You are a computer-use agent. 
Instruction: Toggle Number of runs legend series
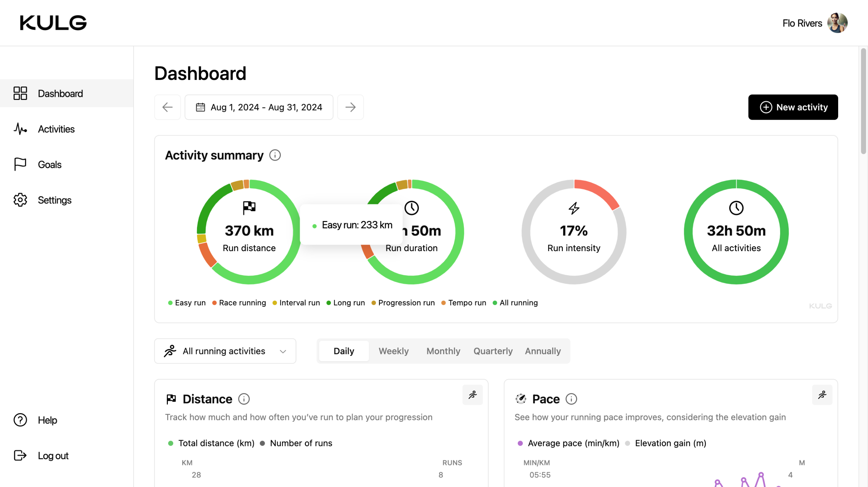[x=296, y=443]
